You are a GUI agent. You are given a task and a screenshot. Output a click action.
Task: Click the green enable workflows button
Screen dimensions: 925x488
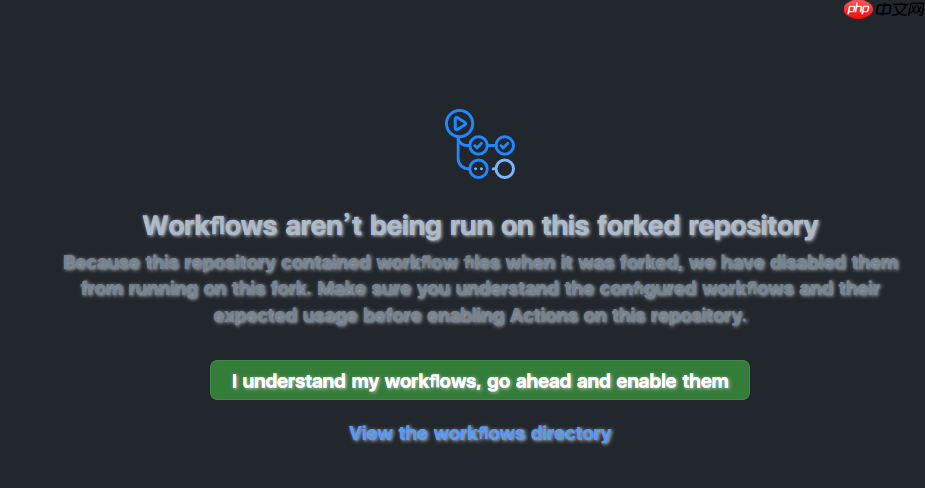tap(480, 380)
